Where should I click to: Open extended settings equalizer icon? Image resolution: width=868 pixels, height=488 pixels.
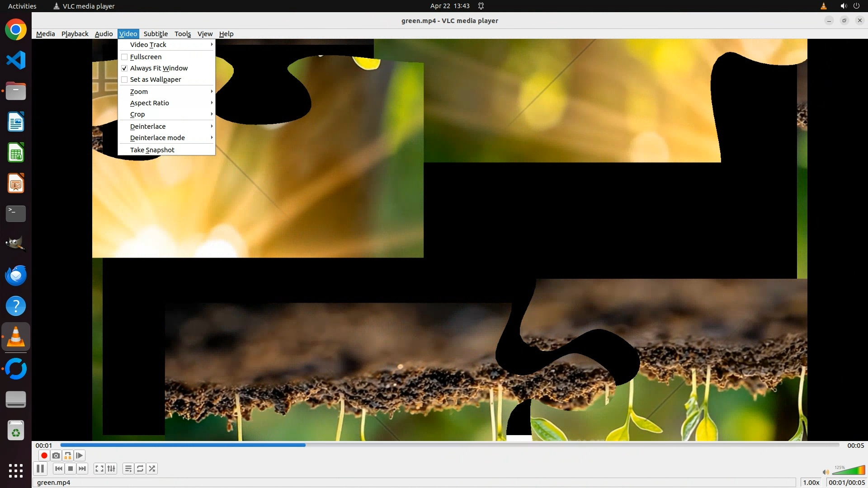pos(111,469)
